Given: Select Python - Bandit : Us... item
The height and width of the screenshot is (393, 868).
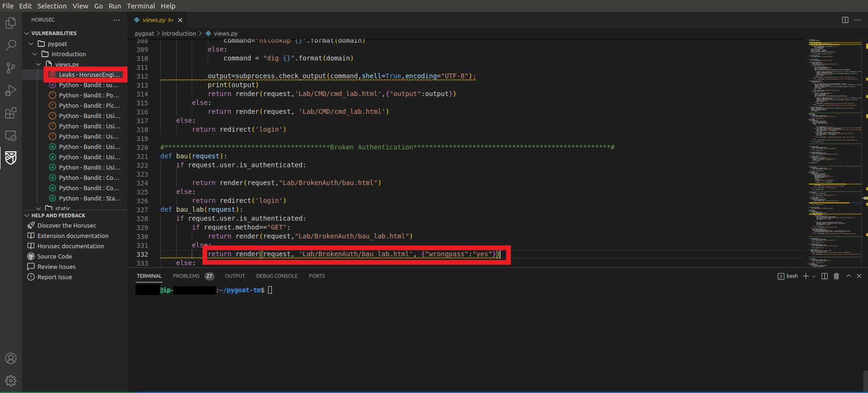Looking at the screenshot, I should 75,136.
